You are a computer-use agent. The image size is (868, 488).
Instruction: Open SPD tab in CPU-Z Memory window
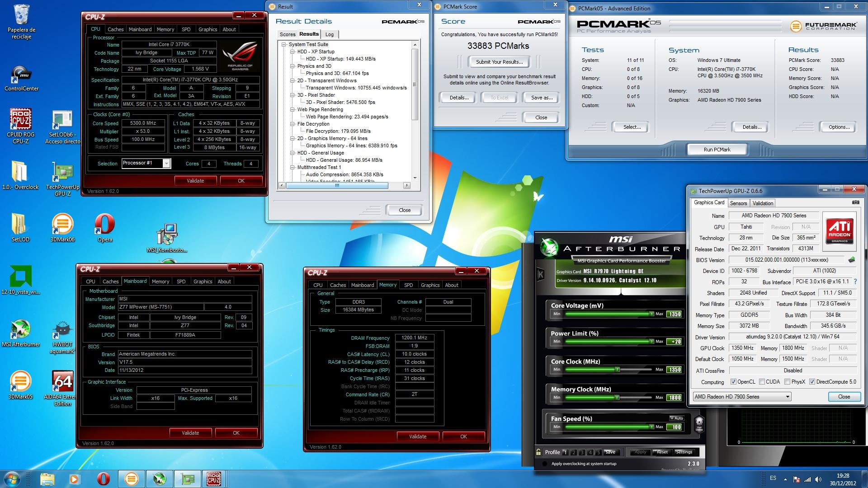[408, 285]
